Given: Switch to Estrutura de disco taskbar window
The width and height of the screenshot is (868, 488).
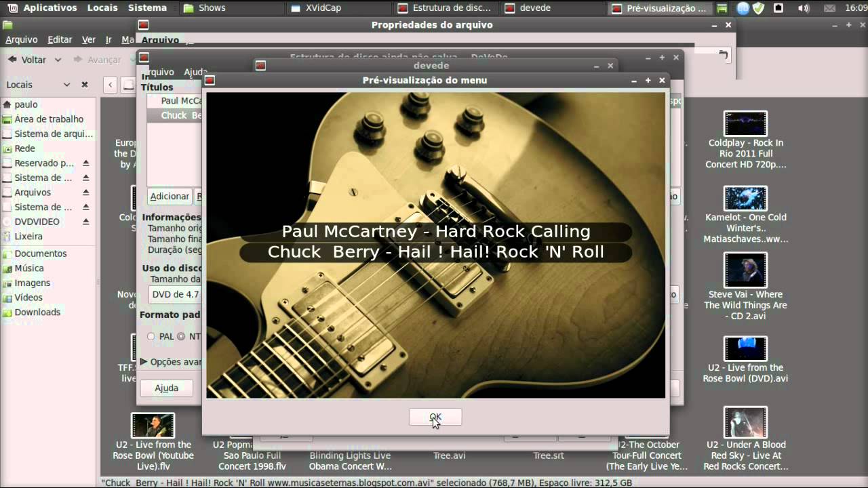Looking at the screenshot, I should click(x=445, y=8).
